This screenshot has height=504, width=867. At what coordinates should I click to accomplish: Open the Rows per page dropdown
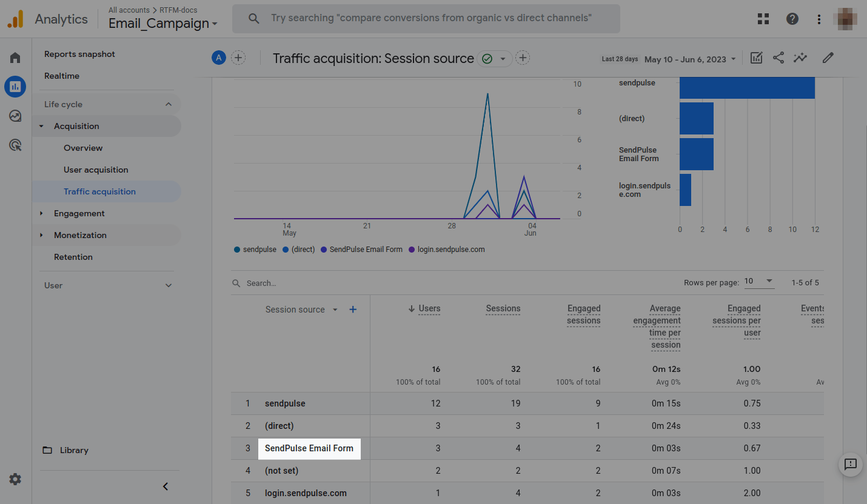point(759,282)
